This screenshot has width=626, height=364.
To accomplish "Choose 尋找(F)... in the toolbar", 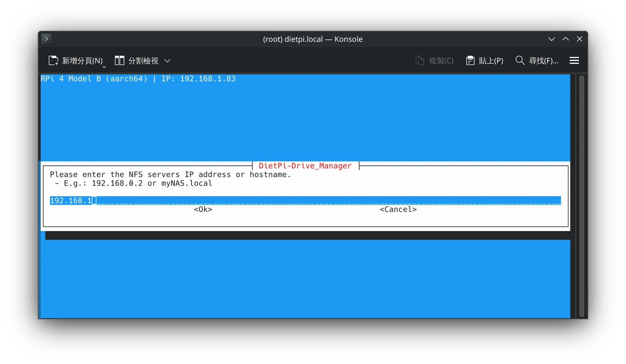I will [x=543, y=61].
